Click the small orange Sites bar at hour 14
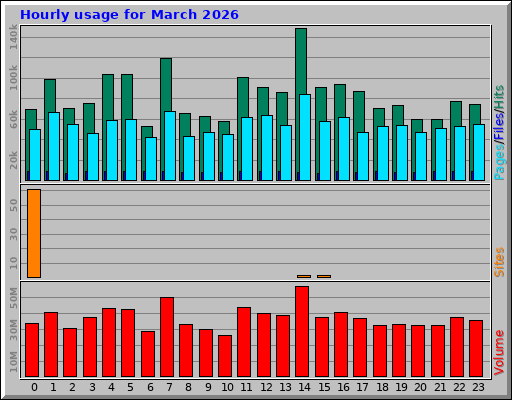512x400 pixels. click(304, 276)
